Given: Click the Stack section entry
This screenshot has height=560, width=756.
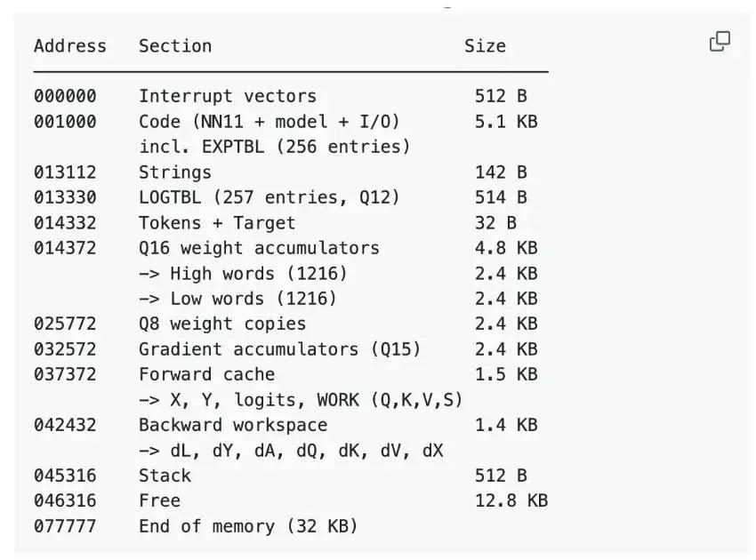Looking at the screenshot, I should (165, 476).
